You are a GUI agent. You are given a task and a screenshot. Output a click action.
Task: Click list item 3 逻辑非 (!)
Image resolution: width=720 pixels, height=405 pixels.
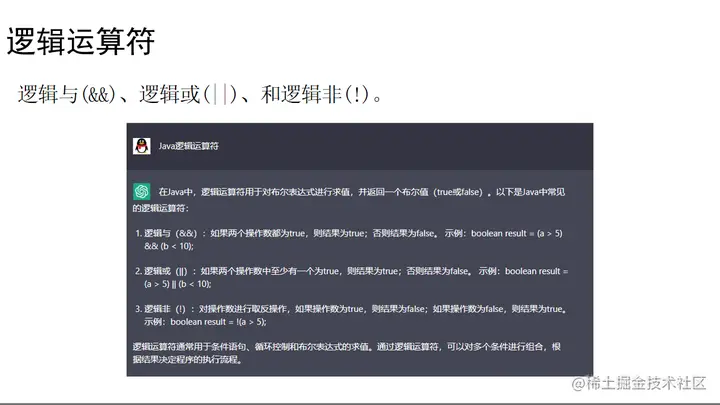pos(351,315)
